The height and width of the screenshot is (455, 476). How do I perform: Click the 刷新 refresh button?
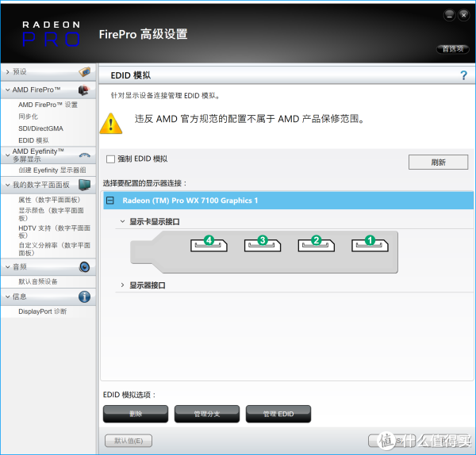click(438, 162)
